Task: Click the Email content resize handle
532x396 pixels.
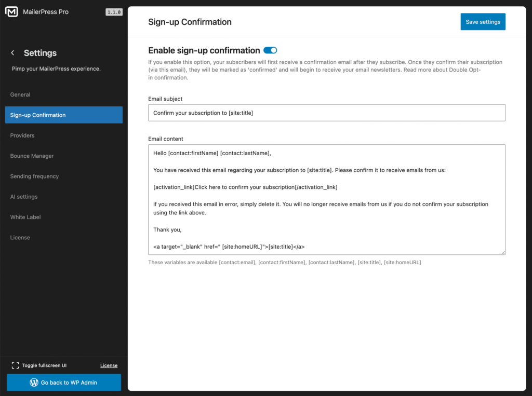Action: 502,252
